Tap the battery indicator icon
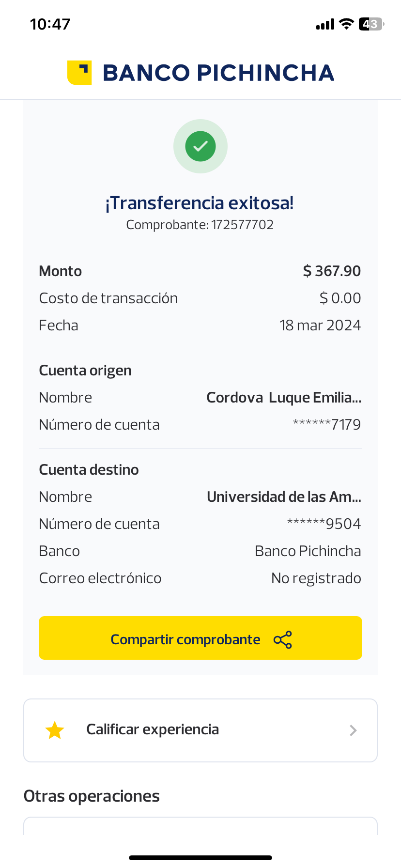This screenshot has width=401, height=868. click(371, 24)
